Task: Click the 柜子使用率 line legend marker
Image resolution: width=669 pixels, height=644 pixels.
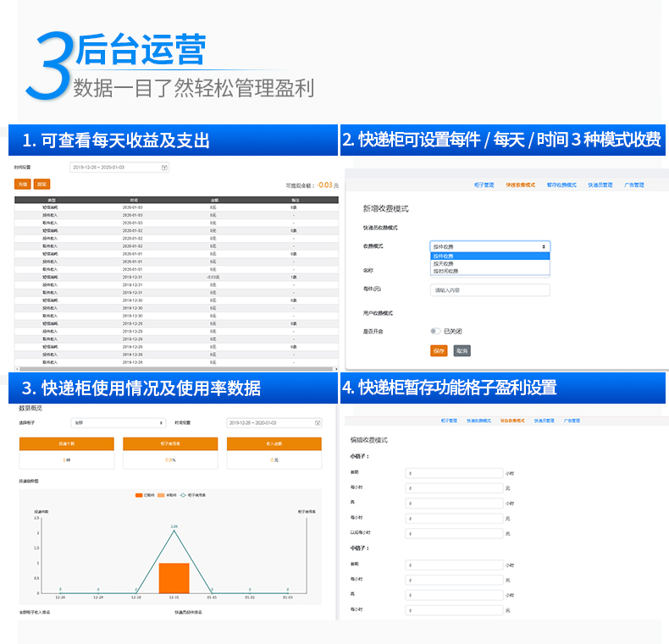Action: coord(182,495)
